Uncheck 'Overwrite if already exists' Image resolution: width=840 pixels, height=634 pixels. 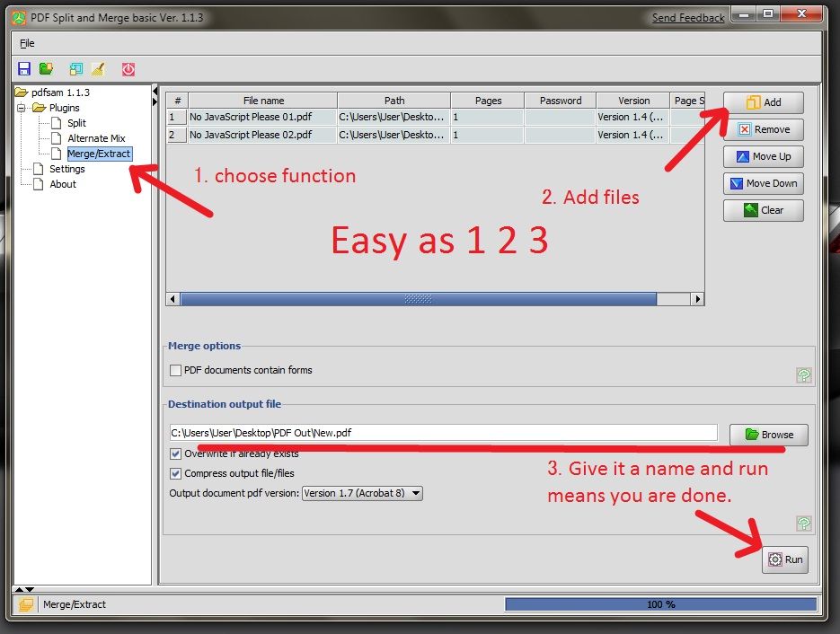pyautogui.click(x=176, y=454)
